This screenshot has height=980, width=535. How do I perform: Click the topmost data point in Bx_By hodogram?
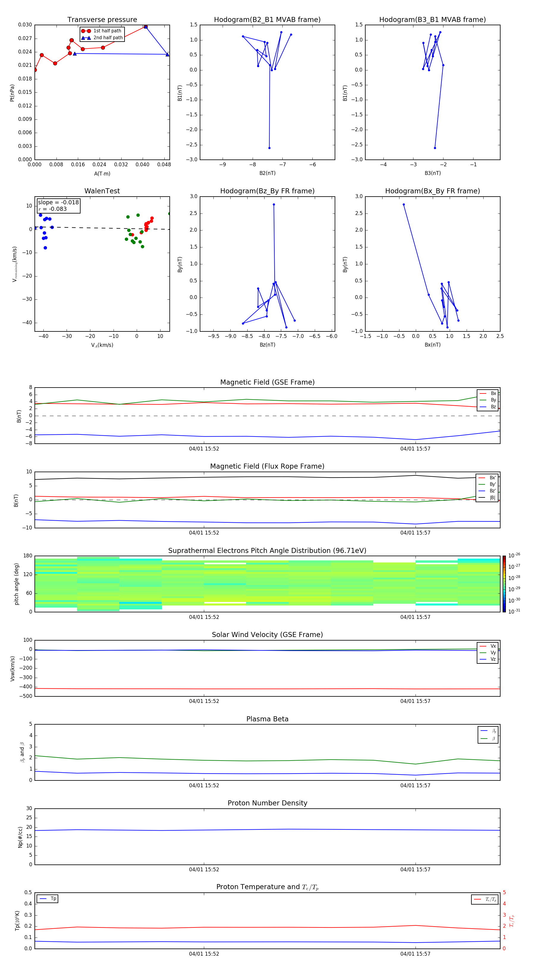coord(404,205)
